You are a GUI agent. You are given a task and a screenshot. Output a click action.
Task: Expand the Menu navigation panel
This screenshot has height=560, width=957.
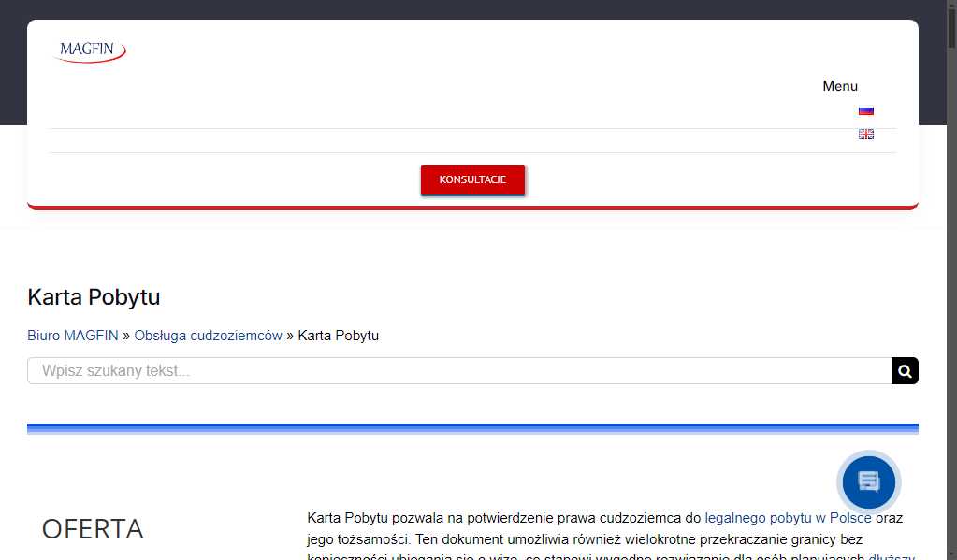(x=839, y=86)
